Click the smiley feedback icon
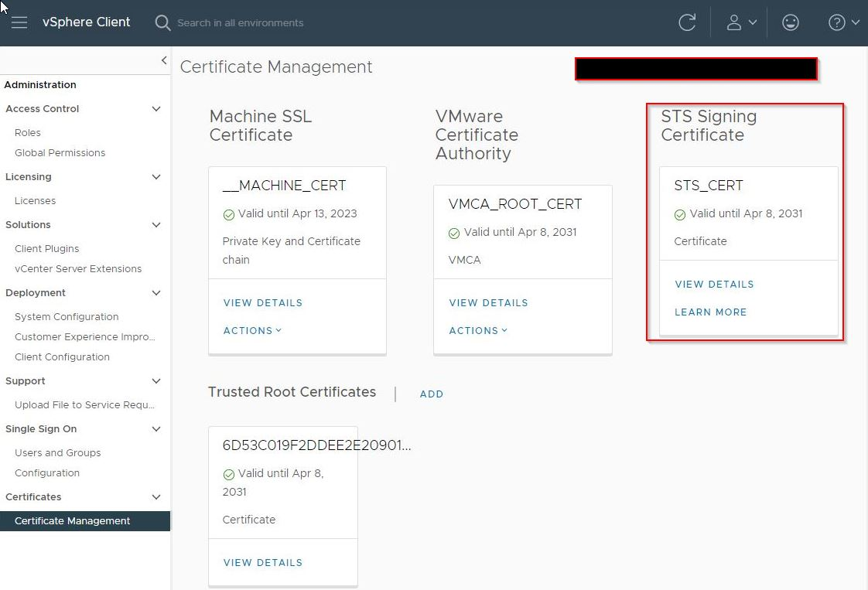Viewport: 868px width, 590px height. click(790, 22)
